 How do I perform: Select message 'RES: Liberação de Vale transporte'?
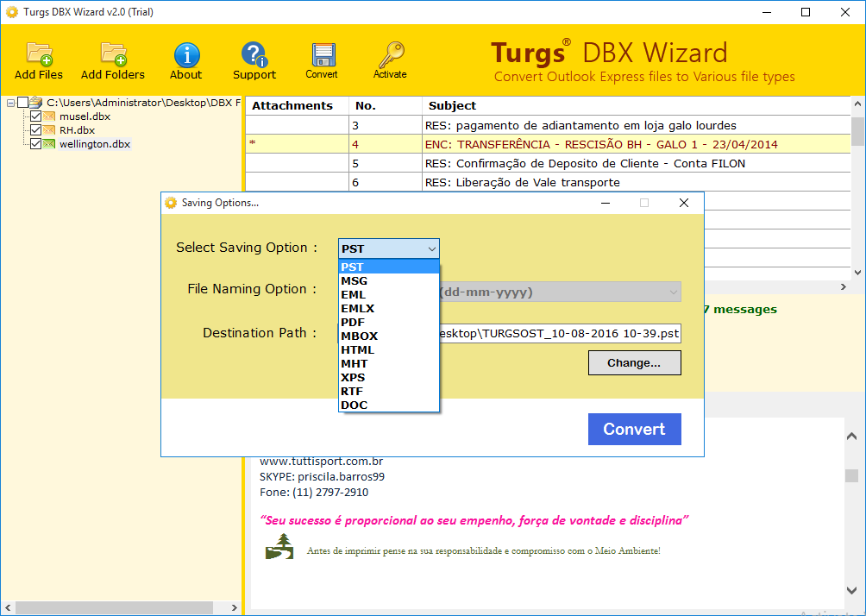click(x=548, y=182)
